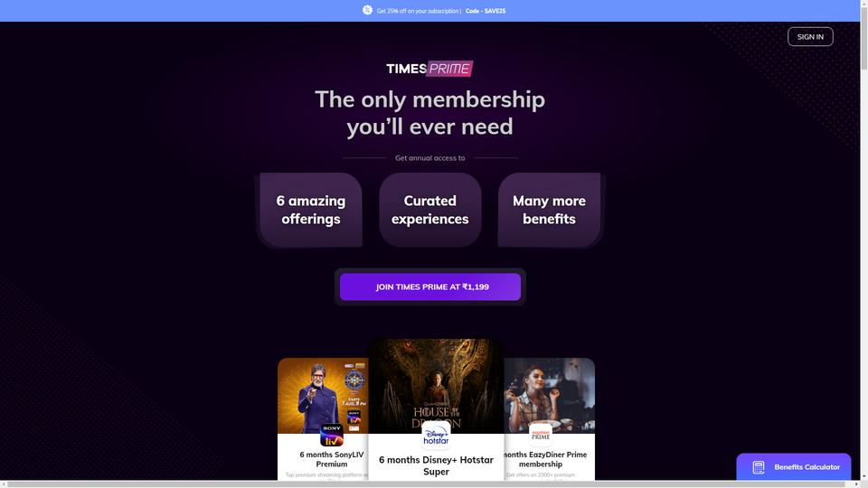
Task: Click the 25% off subscription banner text
Action: (x=418, y=11)
